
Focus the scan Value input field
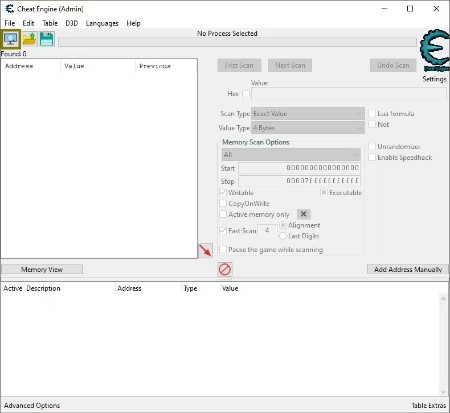349,94
